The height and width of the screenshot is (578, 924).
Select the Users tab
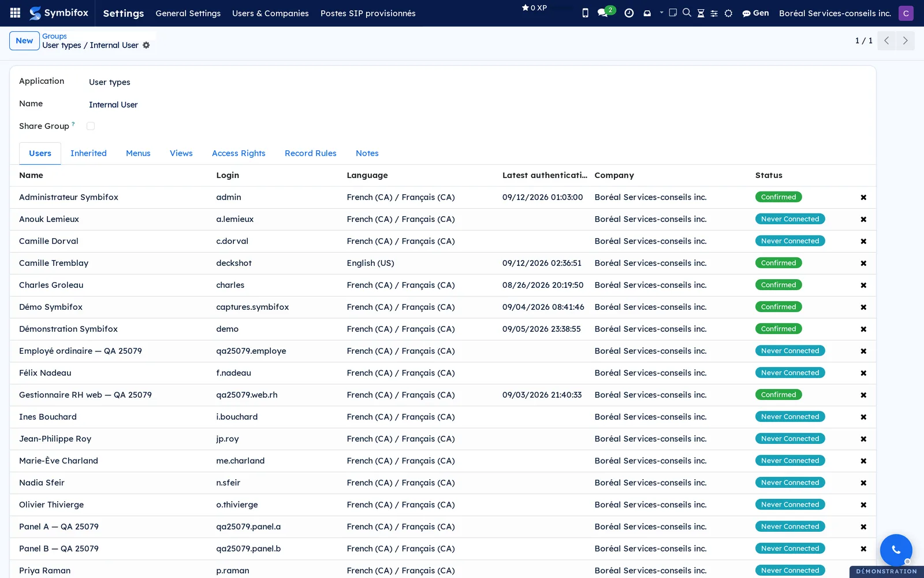[x=40, y=153]
